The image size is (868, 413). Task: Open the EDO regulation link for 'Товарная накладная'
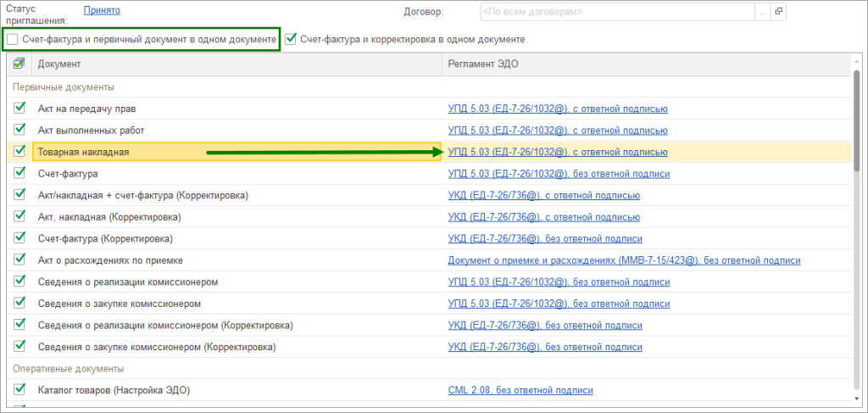pyautogui.click(x=558, y=153)
